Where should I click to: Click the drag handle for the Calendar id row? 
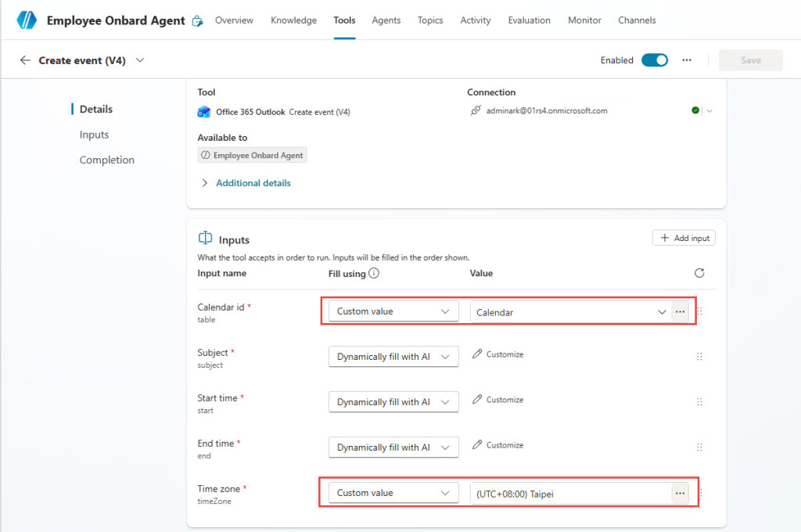click(x=700, y=311)
